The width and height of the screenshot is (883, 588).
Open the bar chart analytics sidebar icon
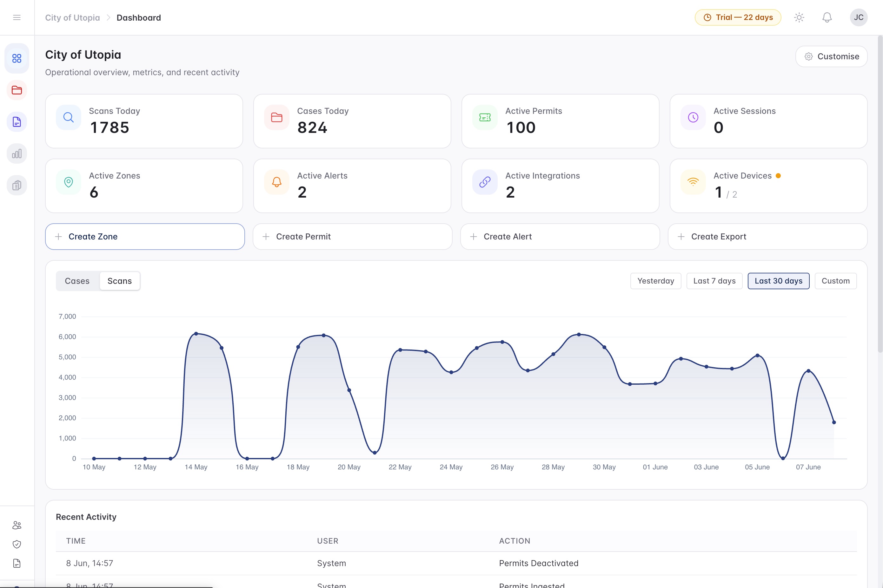17,154
